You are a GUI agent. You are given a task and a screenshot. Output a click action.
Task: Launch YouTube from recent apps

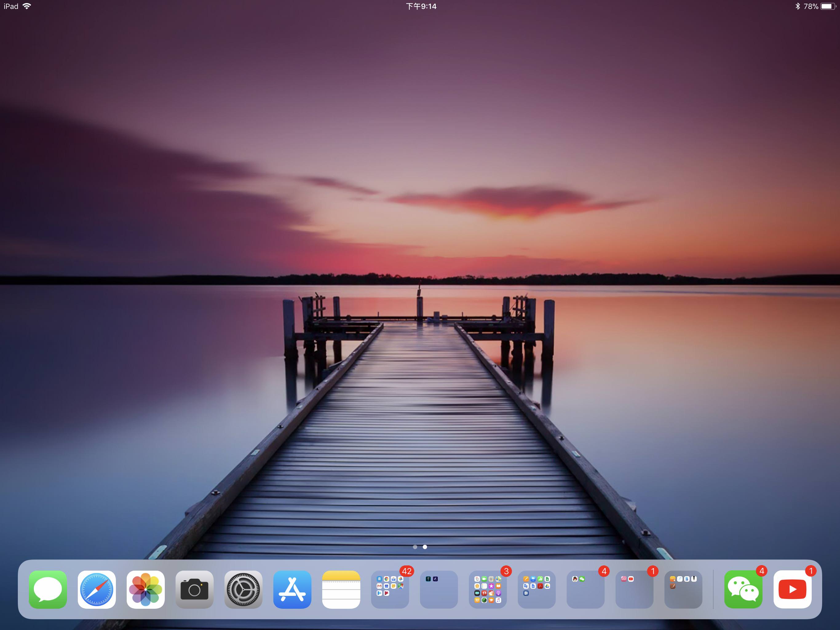click(792, 589)
